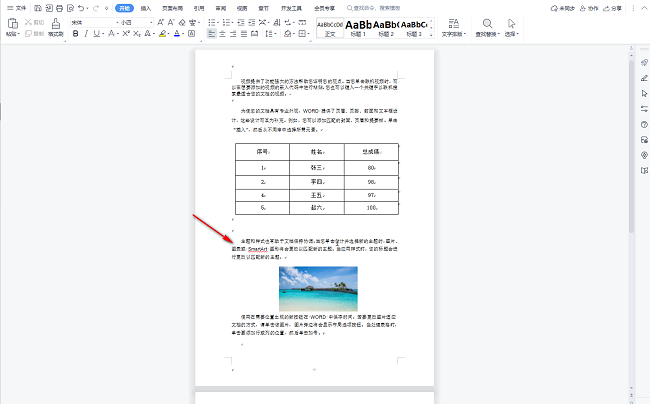Toggle Bold formatting

(75, 33)
